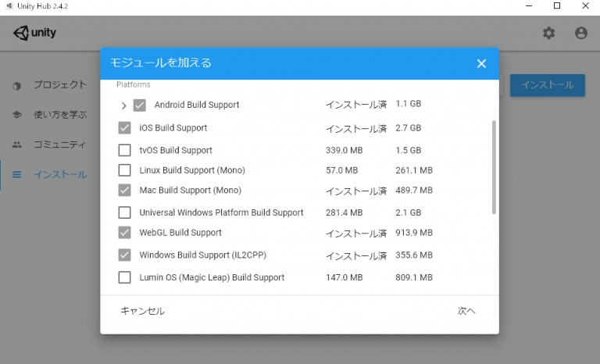The width and height of the screenshot is (600, 364).
Task: Open コミュニティ section in sidebar
Action: pos(59,145)
